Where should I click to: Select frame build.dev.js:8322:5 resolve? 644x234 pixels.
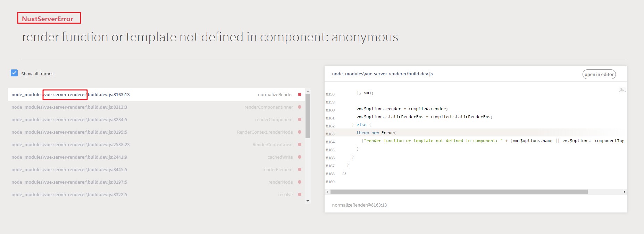(156, 194)
